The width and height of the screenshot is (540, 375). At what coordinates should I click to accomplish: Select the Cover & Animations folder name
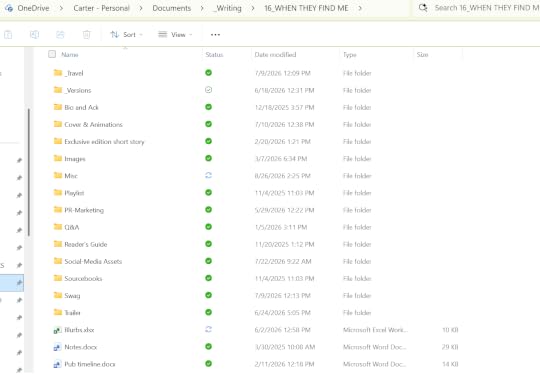click(x=93, y=124)
